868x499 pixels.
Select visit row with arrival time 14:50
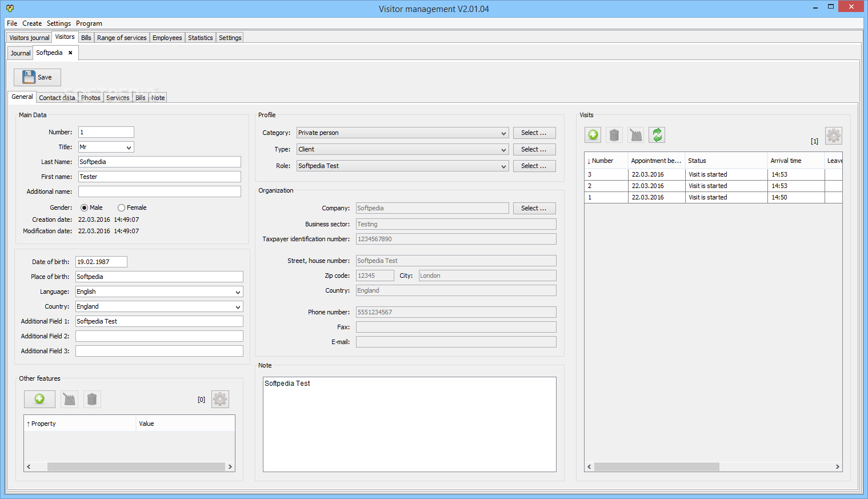click(x=713, y=197)
